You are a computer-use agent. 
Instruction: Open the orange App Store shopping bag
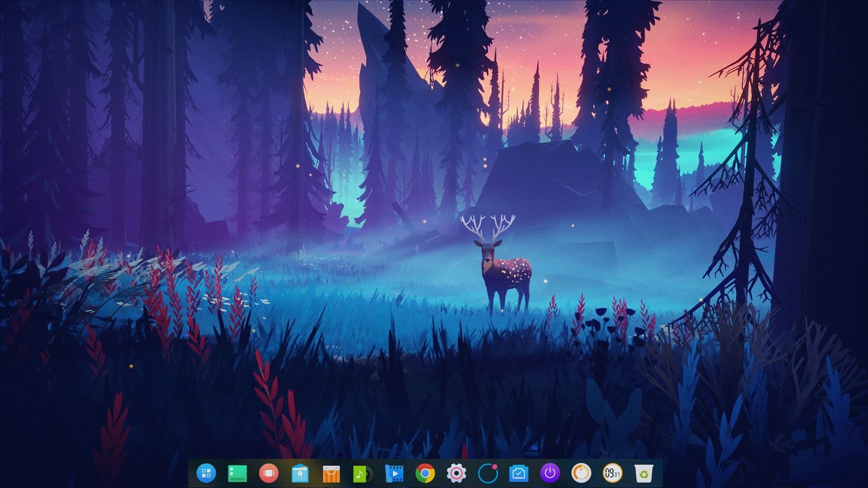click(x=331, y=474)
